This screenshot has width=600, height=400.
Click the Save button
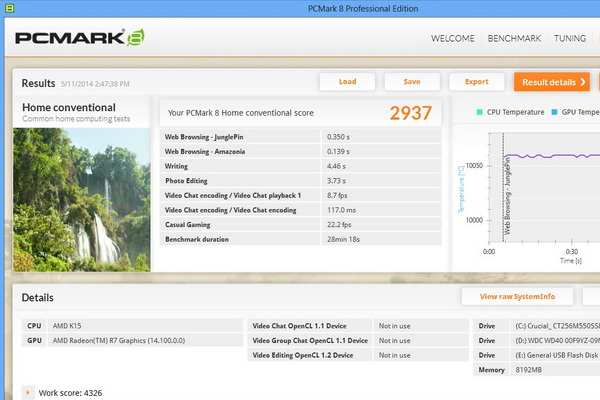tap(412, 82)
